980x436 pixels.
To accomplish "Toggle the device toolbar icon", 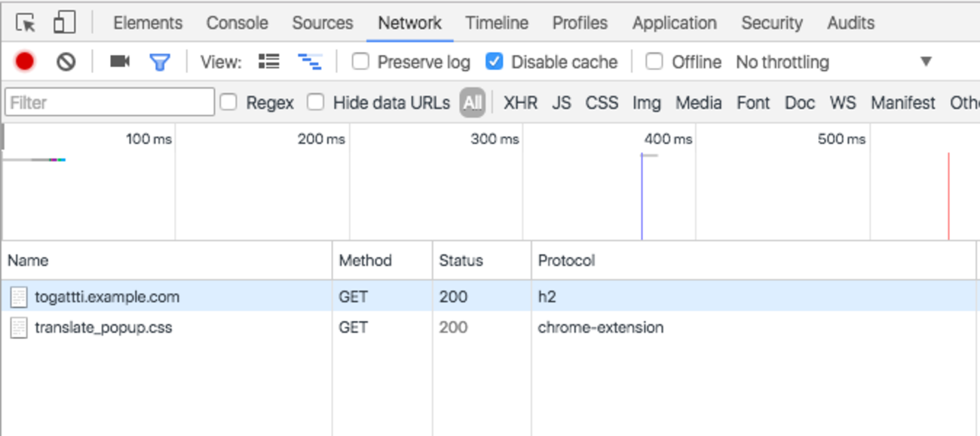I will click(65, 23).
